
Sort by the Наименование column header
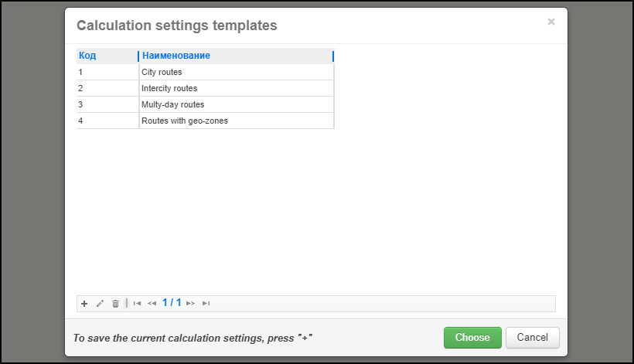click(176, 56)
